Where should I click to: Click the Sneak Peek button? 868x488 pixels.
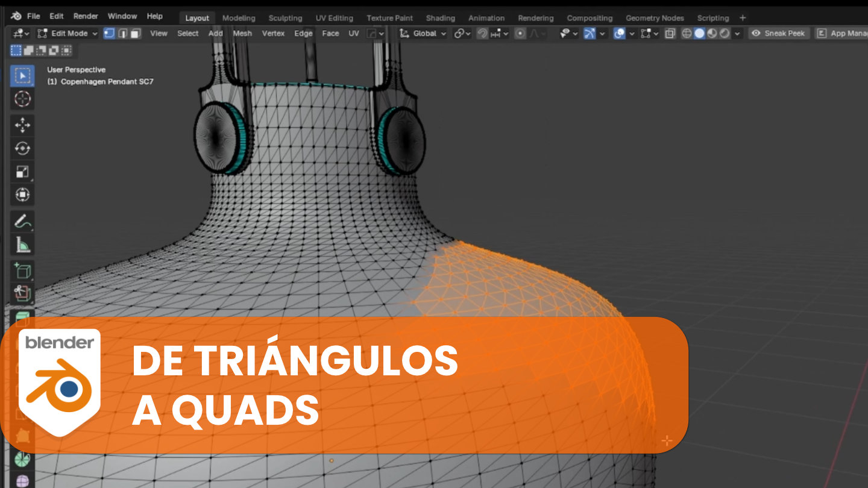click(779, 34)
